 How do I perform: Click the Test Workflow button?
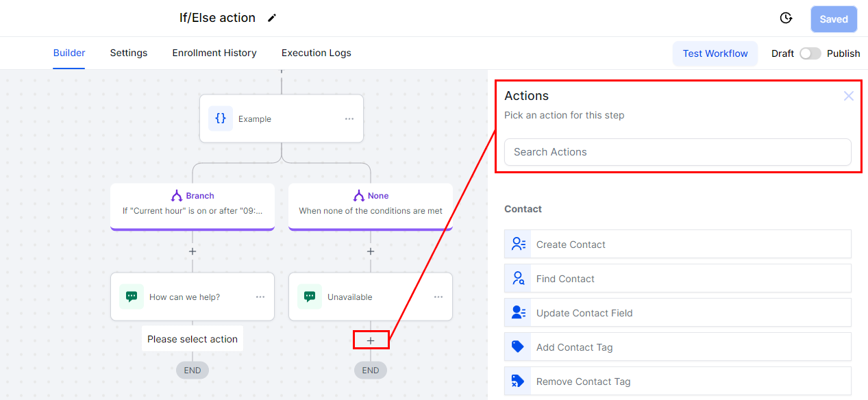[x=715, y=53]
